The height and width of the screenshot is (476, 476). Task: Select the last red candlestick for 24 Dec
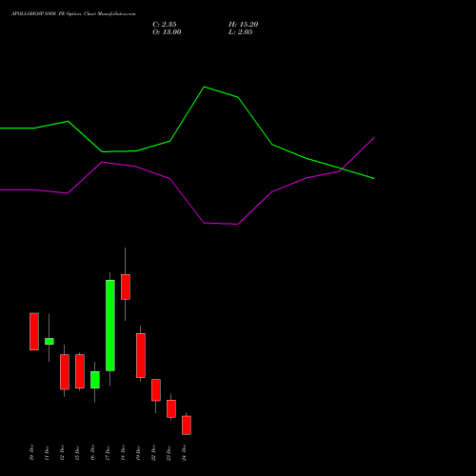(187, 426)
